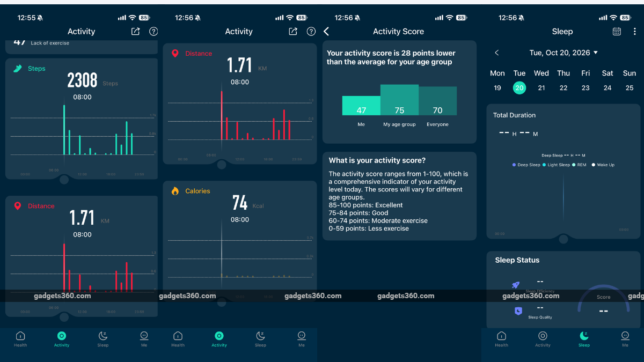Open Activity tab in the Sleep screen's bottom bar

click(x=543, y=339)
